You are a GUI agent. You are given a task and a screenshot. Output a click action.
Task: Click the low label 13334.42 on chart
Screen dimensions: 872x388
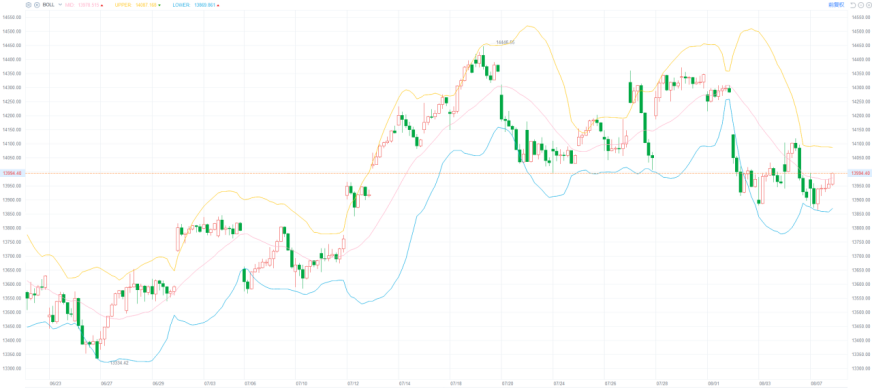119,363
